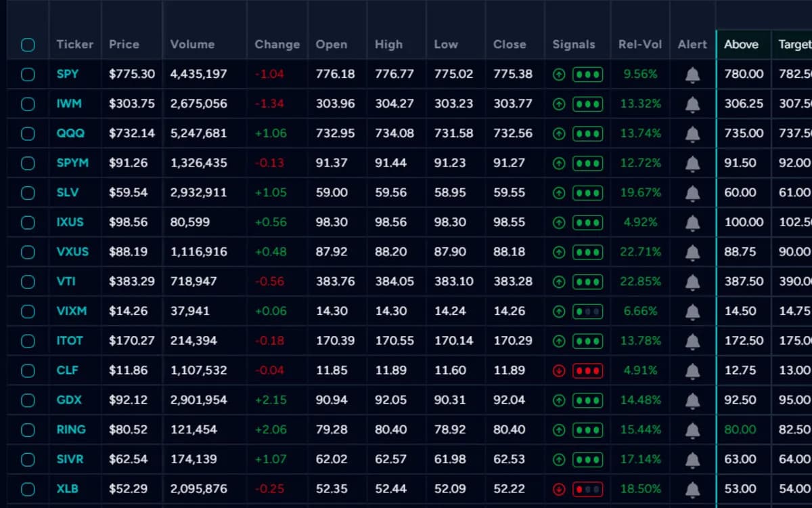Check the select-all header checkbox
This screenshot has height=508, width=812.
point(28,45)
